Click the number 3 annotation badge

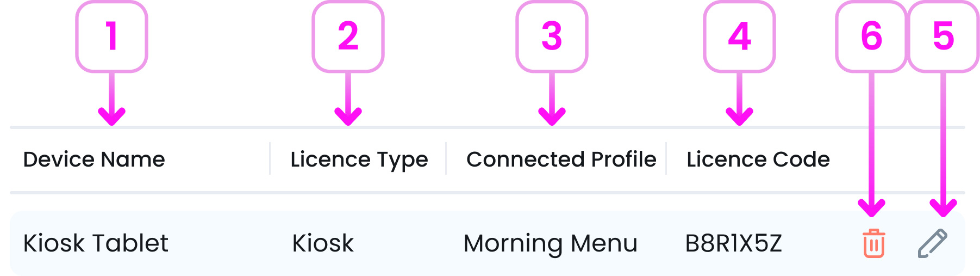(552, 36)
